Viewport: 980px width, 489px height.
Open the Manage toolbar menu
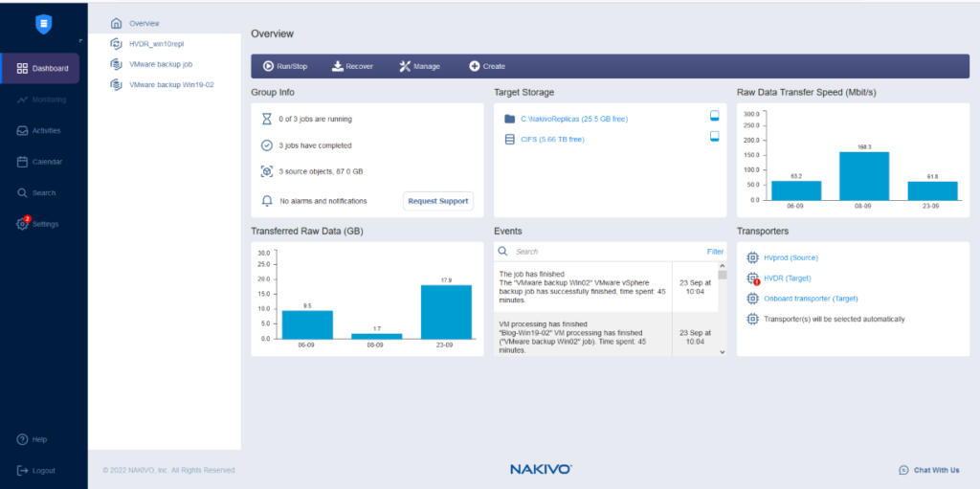pos(419,66)
